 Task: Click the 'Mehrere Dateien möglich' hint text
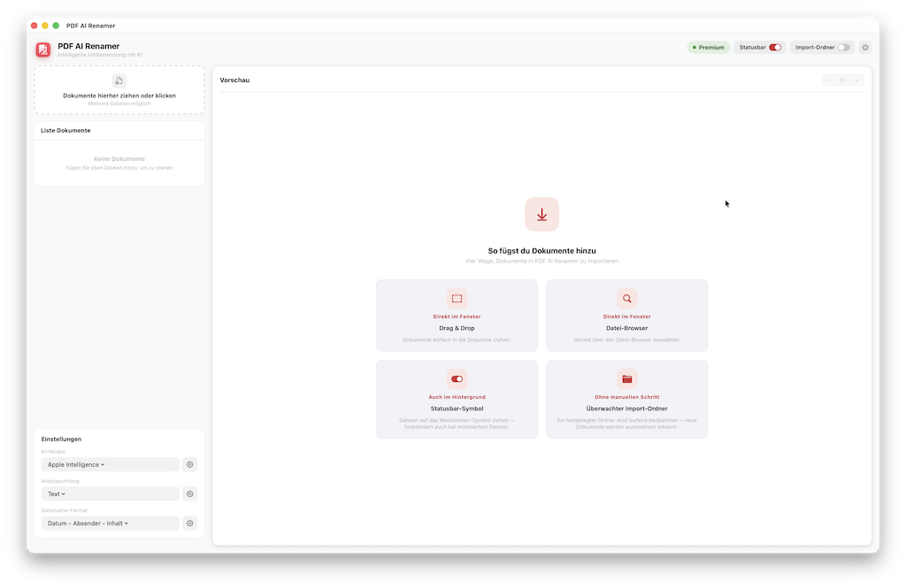click(119, 104)
